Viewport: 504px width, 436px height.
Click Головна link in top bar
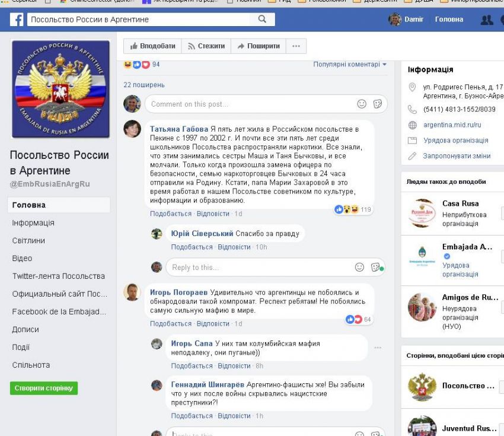pyautogui.click(x=449, y=20)
